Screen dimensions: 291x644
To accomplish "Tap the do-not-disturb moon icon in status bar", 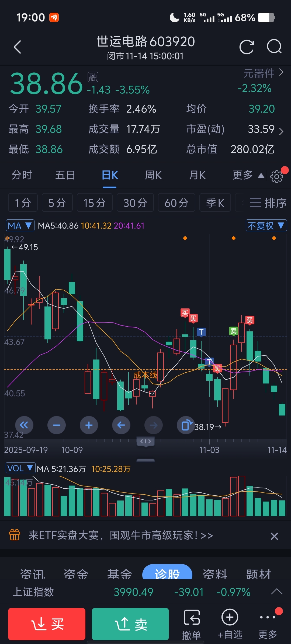I will click(x=174, y=18).
